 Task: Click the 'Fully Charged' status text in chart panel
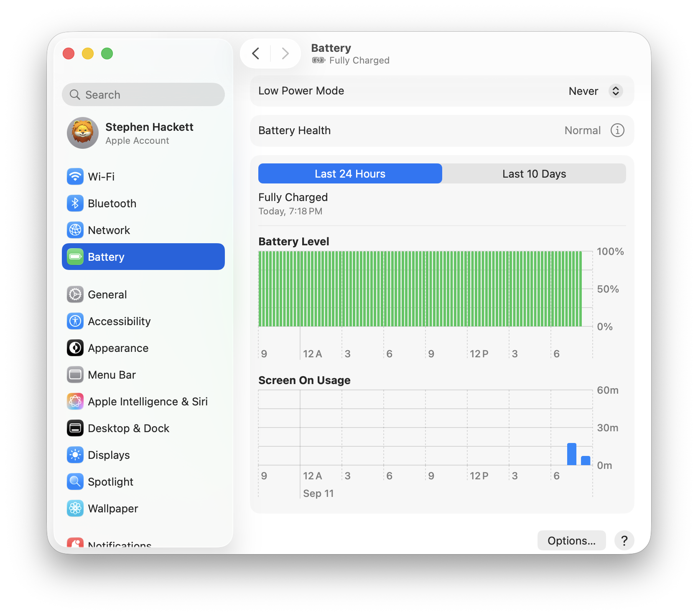pyautogui.click(x=293, y=197)
